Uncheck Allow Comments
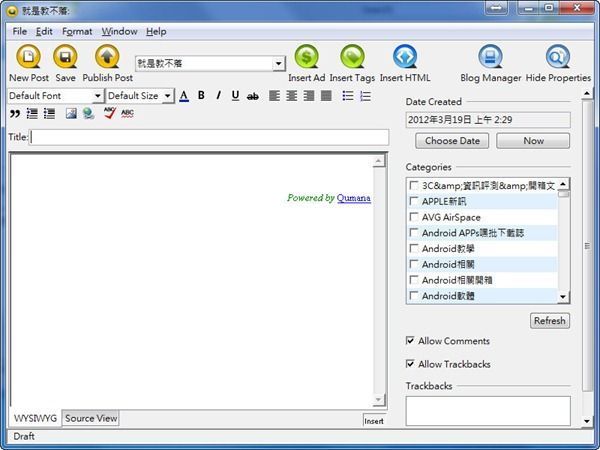 (410, 341)
